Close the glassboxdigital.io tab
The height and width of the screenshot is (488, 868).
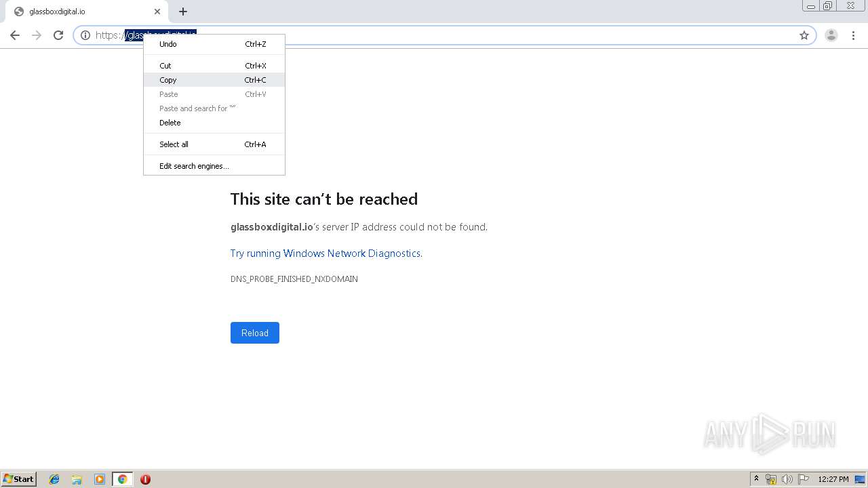[x=157, y=12]
